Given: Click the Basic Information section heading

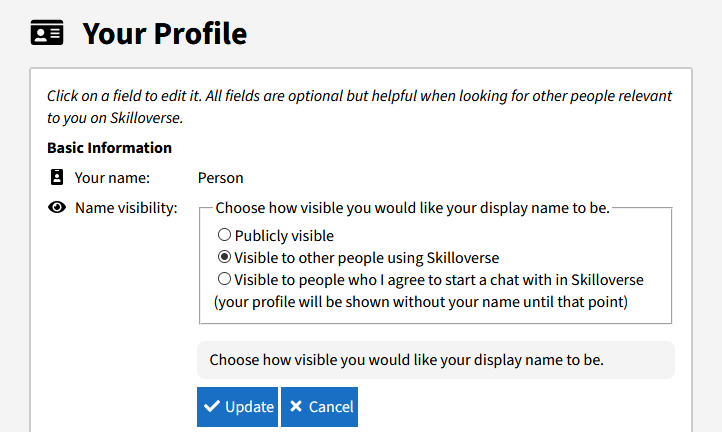Looking at the screenshot, I should [110, 148].
